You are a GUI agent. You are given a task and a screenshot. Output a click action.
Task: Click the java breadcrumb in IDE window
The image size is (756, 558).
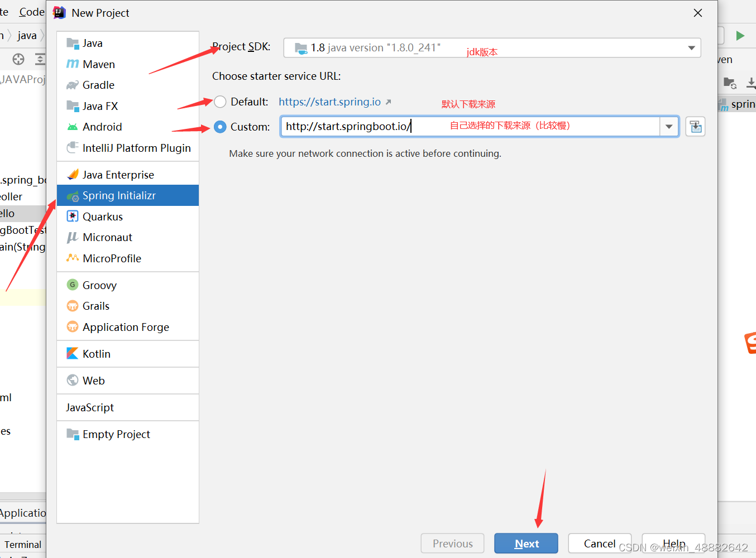click(27, 36)
